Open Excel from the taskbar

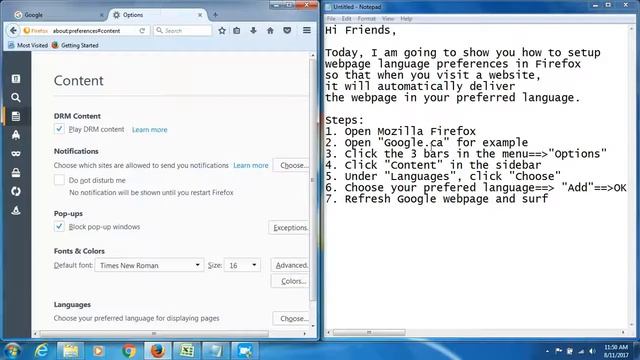[187, 351]
